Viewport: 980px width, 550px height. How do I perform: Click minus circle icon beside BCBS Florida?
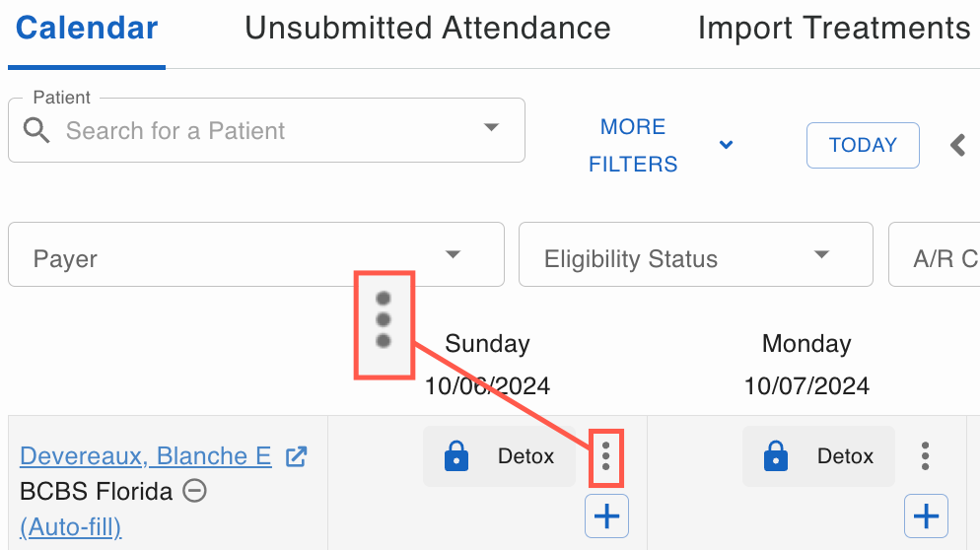194,491
